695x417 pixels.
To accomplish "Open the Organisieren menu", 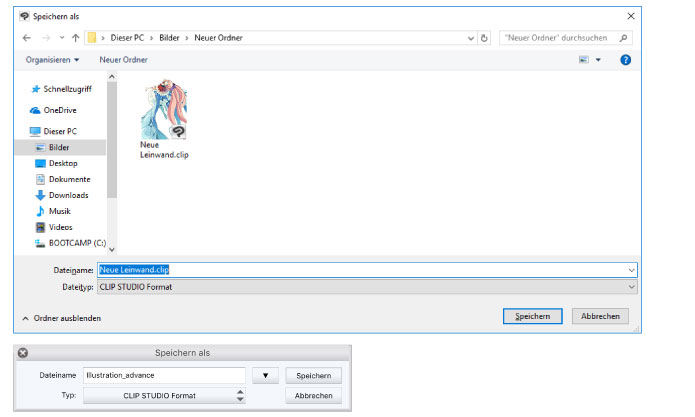I will [52, 60].
